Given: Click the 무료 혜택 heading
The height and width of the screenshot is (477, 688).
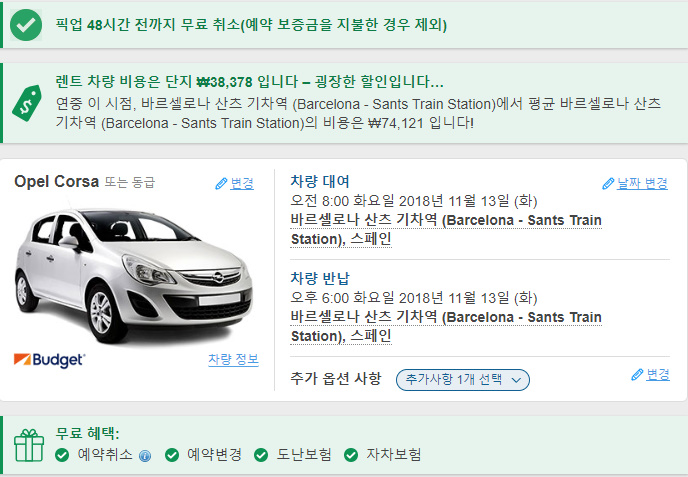Looking at the screenshot, I should [x=87, y=434].
